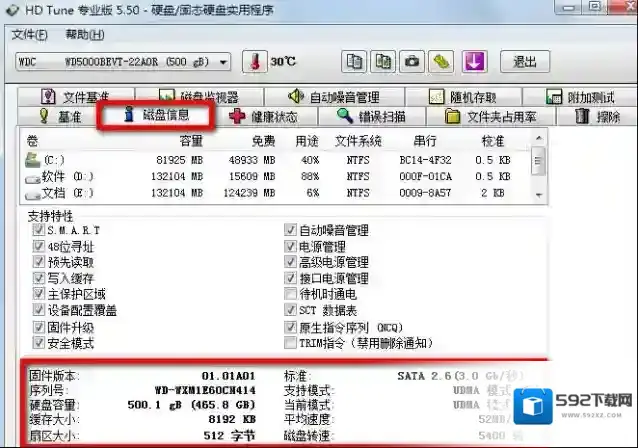Click the HD Tune app icon in title bar
The width and height of the screenshot is (638, 448).
tap(12, 10)
